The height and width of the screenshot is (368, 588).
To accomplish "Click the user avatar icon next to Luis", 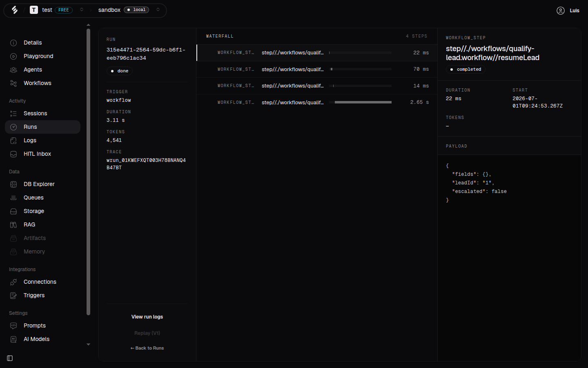I will tap(561, 11).
